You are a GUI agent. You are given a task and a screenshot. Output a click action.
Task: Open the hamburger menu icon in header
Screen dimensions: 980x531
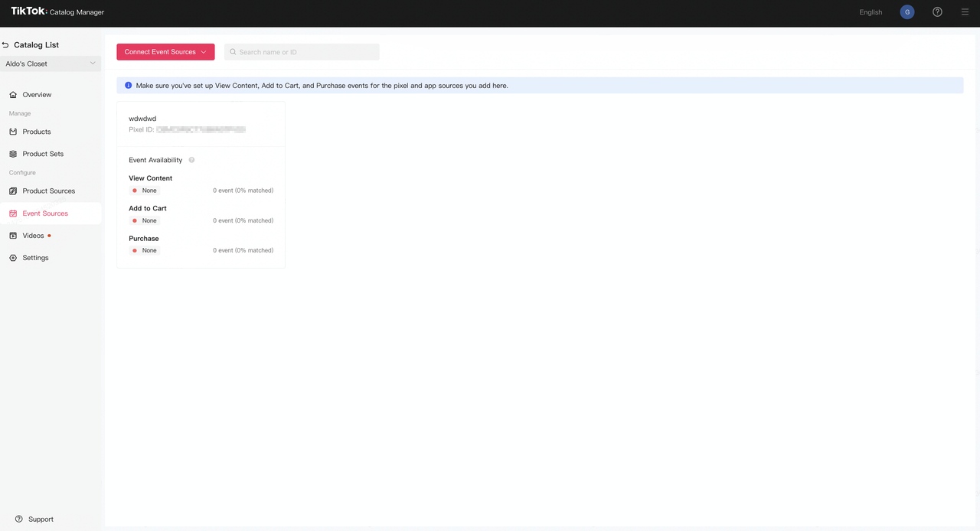click(965, 12)
